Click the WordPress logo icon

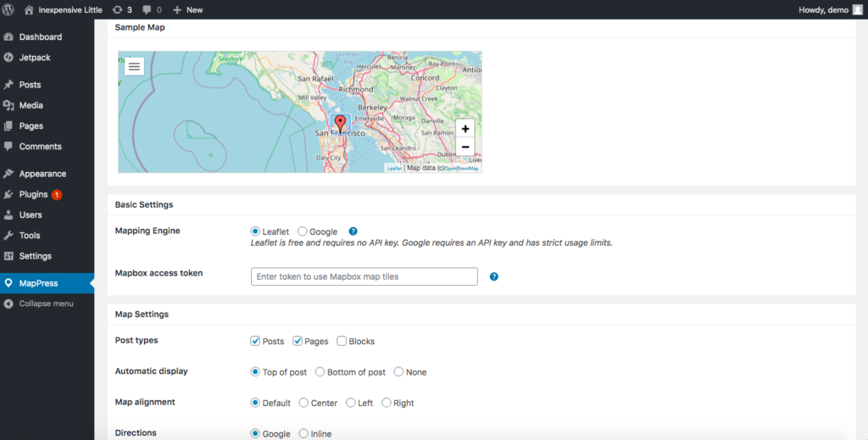[8, 9]
